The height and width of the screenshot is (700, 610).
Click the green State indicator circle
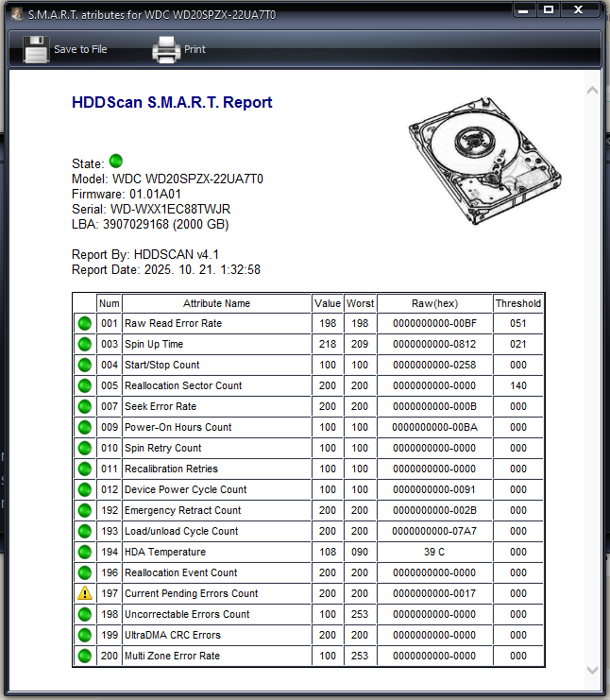pos(116,161)
